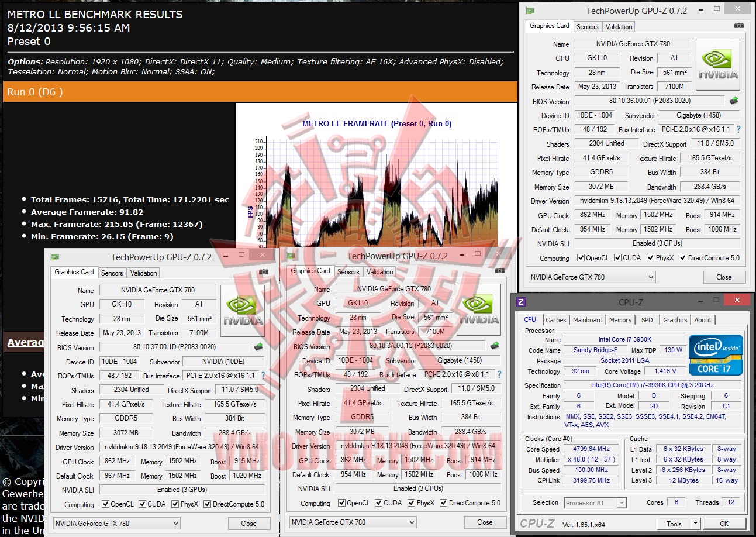Viewport: 756px width, 537px height.
Task: Click the NVIDIA logo in bottom-center GPU-Z window
Action: pyautogui.click(x=479, y=310)
